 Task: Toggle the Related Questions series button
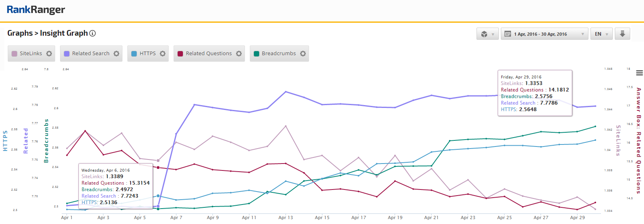coord(208,54)
